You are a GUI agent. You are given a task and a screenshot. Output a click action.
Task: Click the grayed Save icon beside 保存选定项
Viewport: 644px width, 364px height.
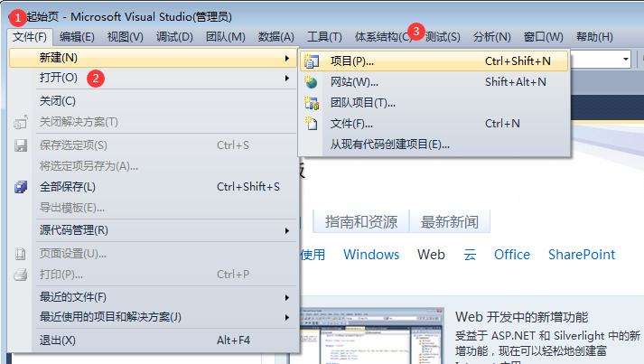[x=21, y=145]
